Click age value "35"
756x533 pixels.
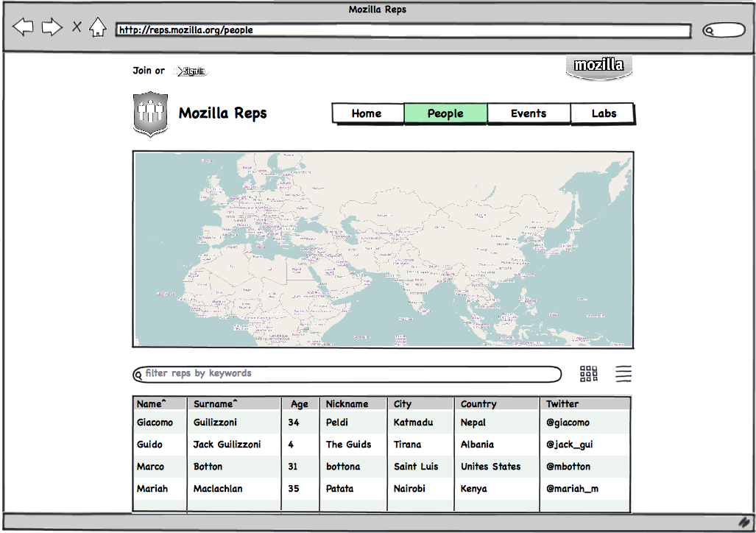(x=294, y=489)
